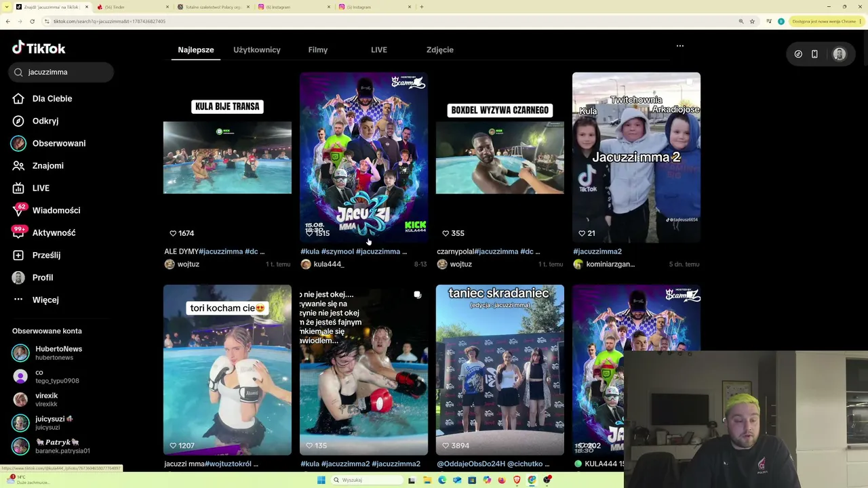The width and height of the screenshot is (868, 488).
Task: Open the KULA BIJE TRANSA video
Action: pos(227,157)
